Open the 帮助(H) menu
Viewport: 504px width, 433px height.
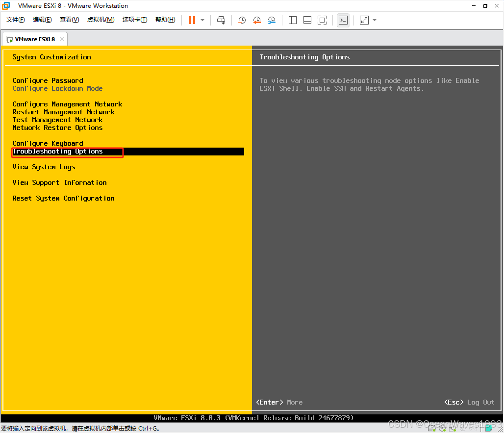pos(165,20)
